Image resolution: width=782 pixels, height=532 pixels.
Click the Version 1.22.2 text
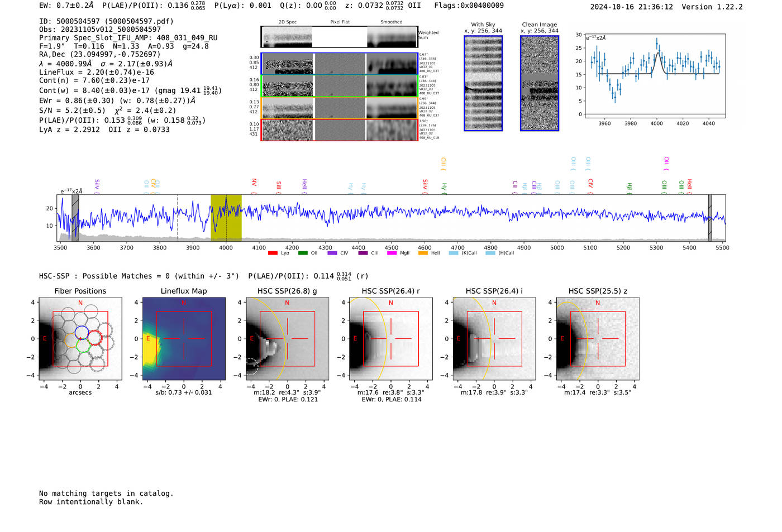tap(712, 7)
